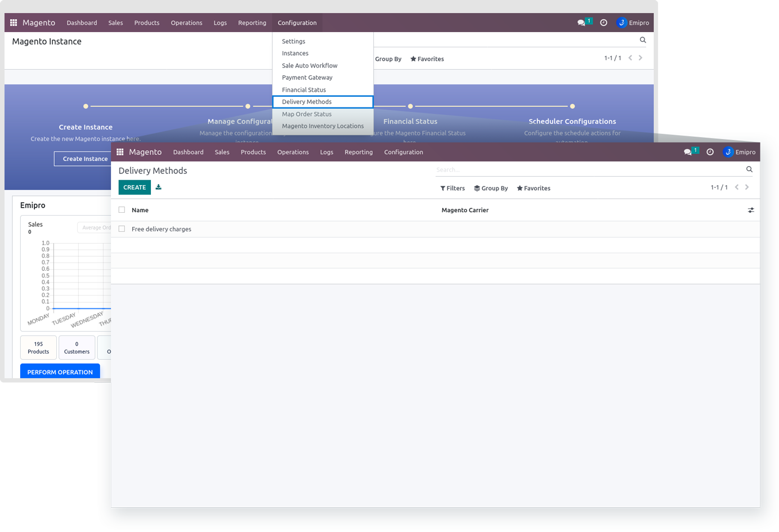
Task: Click search magnifier in Delivery Methods search
Action: click(749, 169)
